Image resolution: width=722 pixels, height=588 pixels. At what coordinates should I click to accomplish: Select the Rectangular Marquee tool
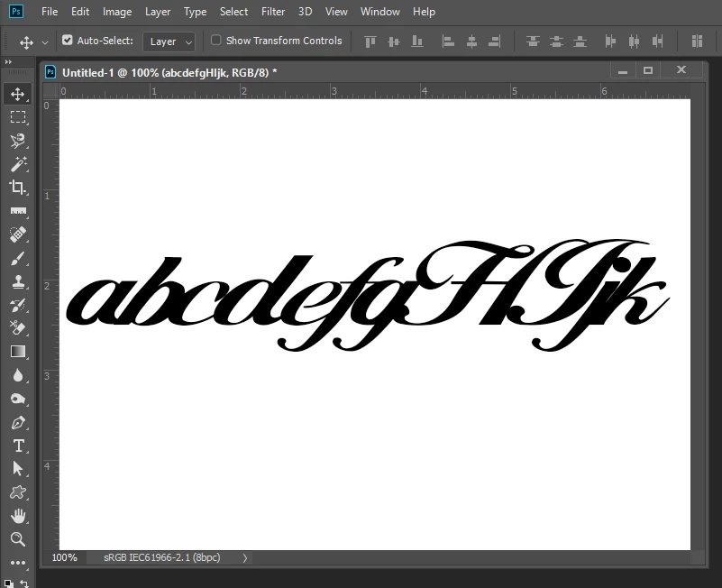point(18,117)
